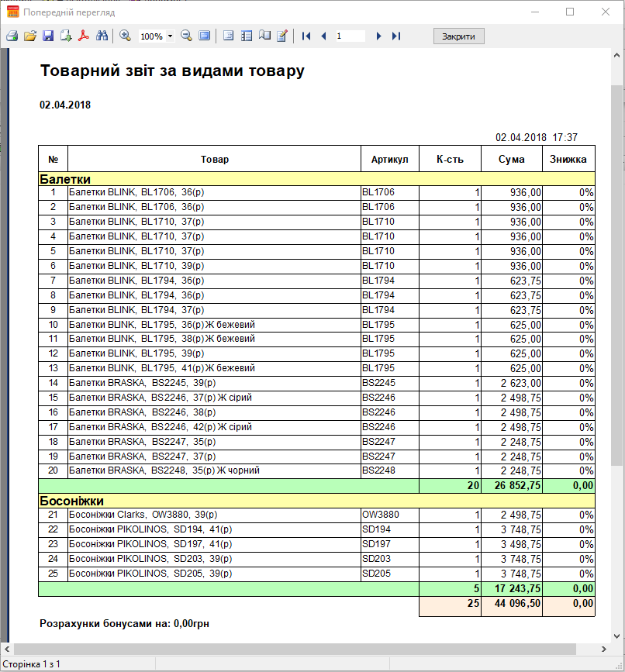Click the Zoom out magnifier

pos(186,36)
